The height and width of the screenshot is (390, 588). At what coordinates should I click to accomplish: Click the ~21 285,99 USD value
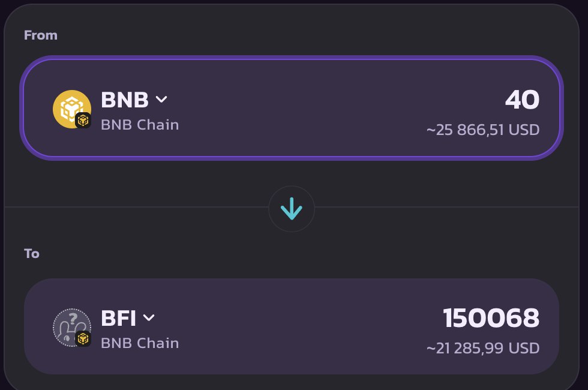(483, 349)
